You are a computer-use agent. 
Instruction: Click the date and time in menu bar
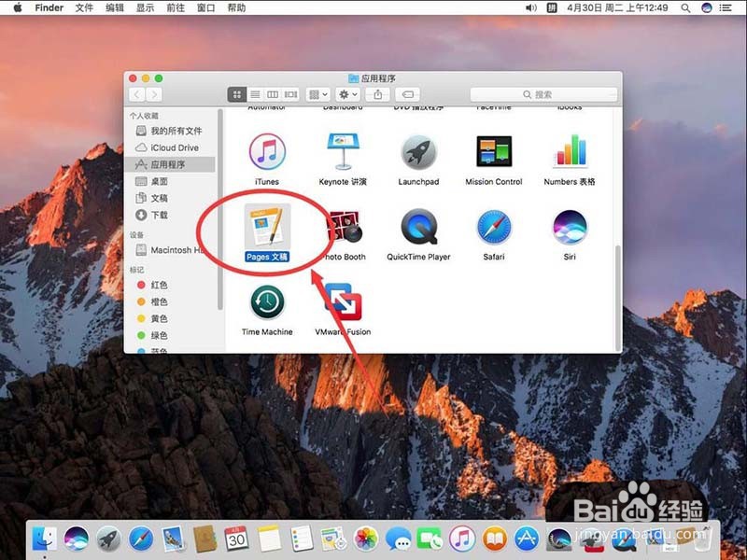(x=617, y=7)
